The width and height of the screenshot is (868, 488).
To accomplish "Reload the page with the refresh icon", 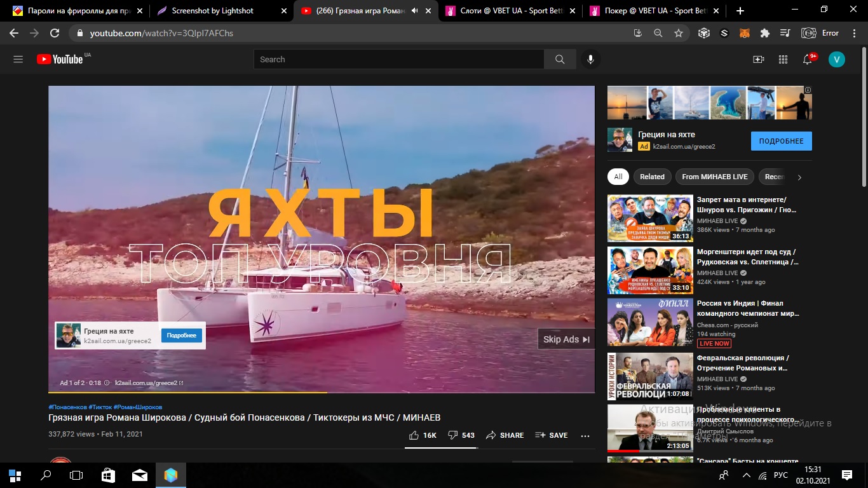I will 55,33.
